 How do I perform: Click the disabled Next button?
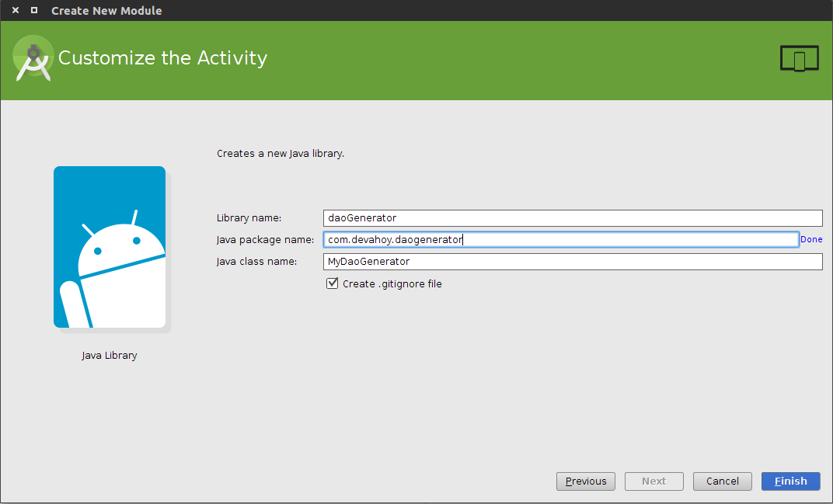click(x=654, y=481)
